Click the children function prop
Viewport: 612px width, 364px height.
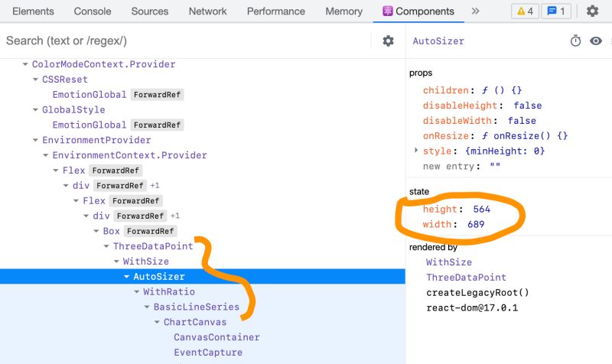pyautogui.click(x=472, y=90)
